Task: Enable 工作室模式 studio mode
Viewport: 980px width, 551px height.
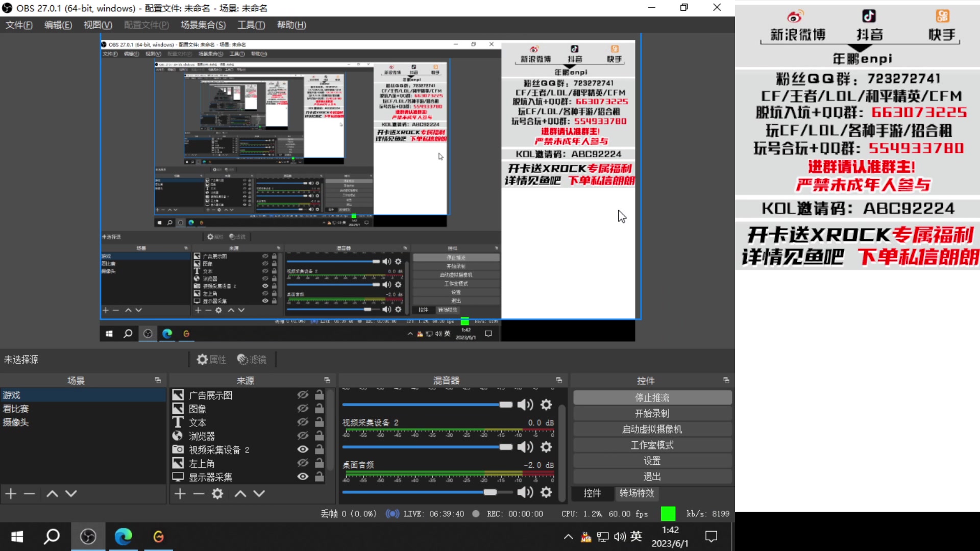Action: pyautogui.click(x=652, y=445)
